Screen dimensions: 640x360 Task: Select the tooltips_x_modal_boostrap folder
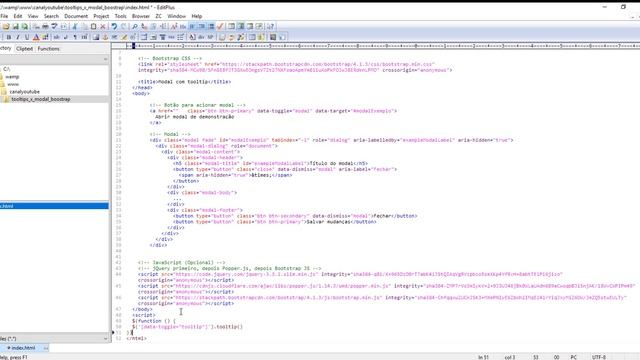pos(41,99)
